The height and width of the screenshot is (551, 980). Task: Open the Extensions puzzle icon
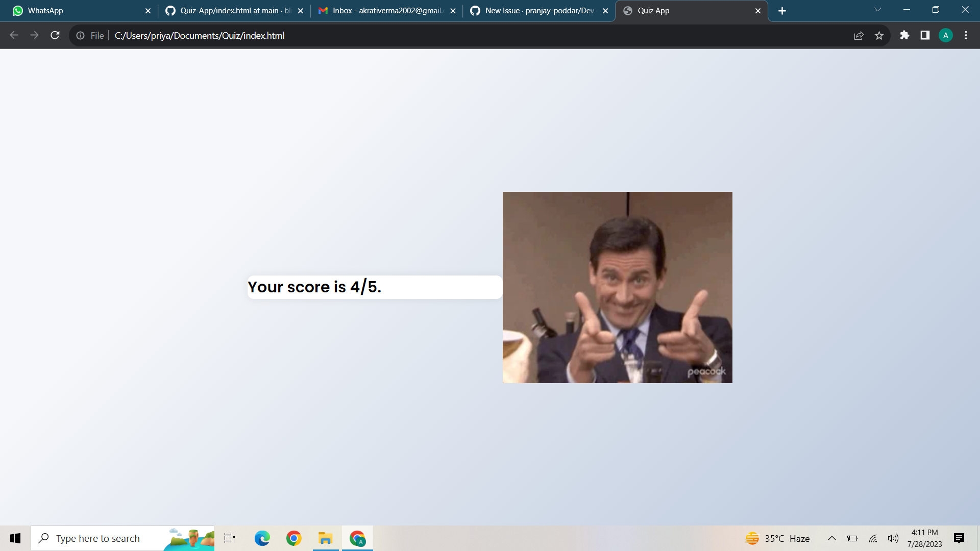click(904, 35)
